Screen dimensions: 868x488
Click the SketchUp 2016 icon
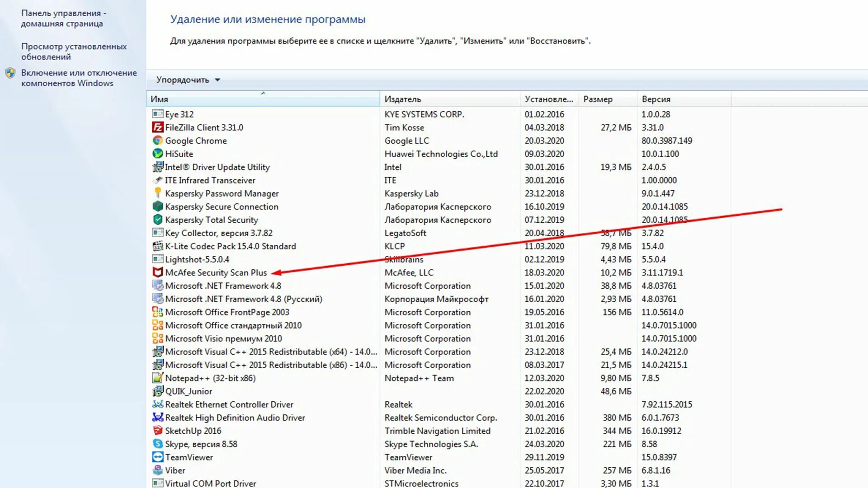coord(157,431)
